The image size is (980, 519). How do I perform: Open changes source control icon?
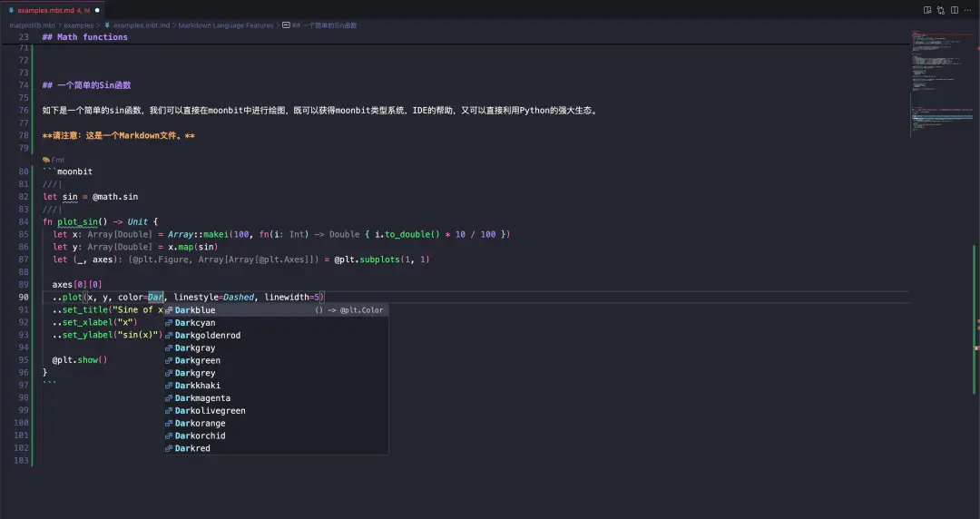coord(941,10)
